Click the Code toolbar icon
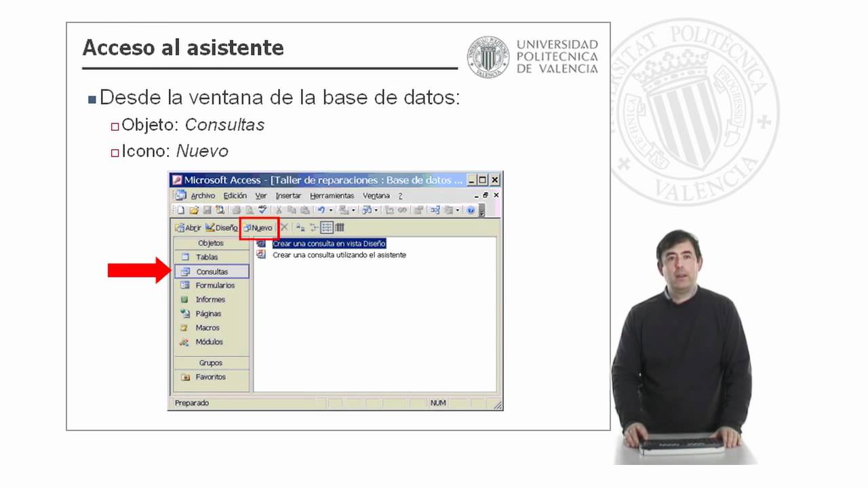 click(x=389, y=210)
